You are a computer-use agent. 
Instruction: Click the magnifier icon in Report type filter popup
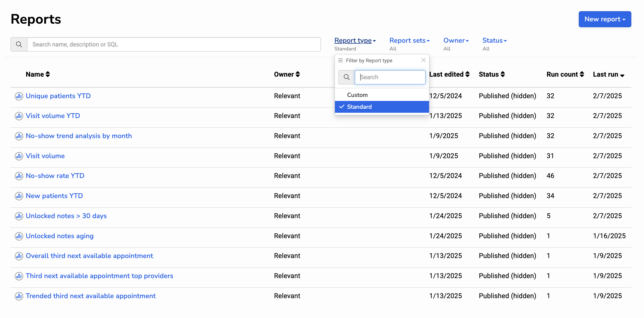point(346,77)
